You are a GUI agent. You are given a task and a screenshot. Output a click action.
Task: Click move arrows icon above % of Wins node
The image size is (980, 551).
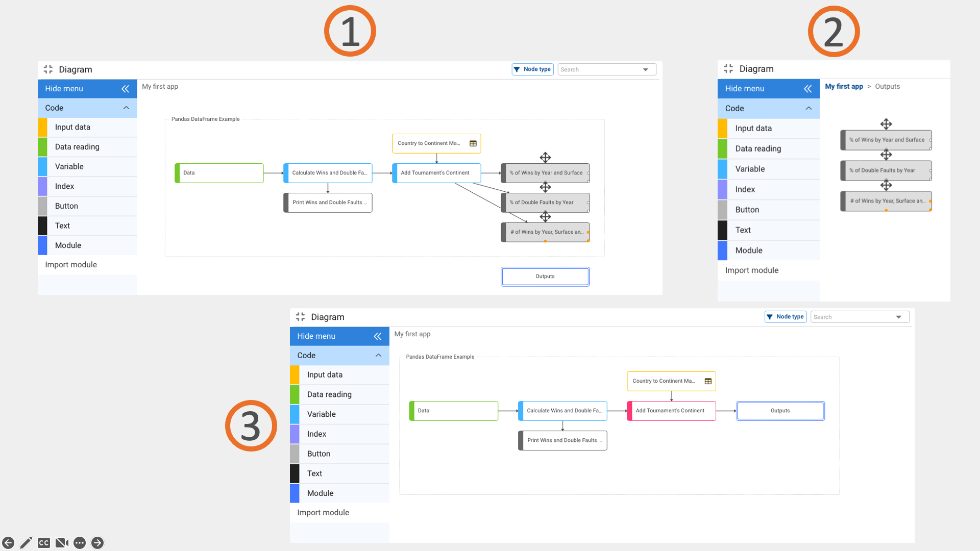(x=545, y=157)
